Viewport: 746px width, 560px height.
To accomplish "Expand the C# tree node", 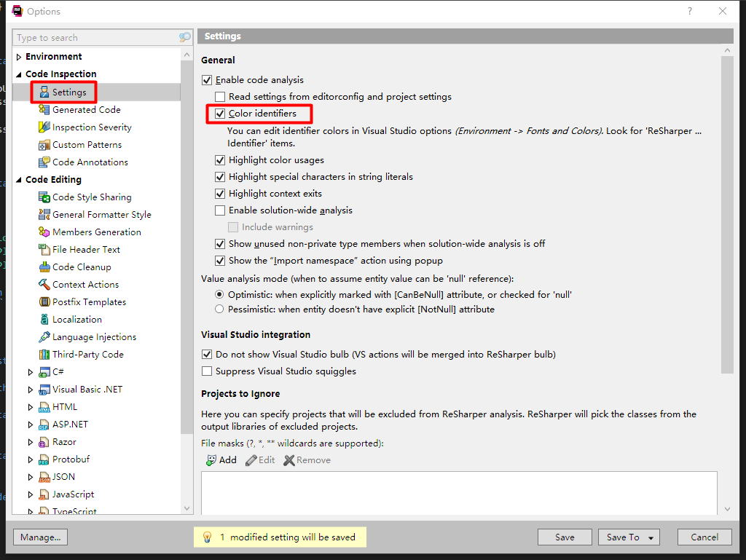I will coord(31,371).
